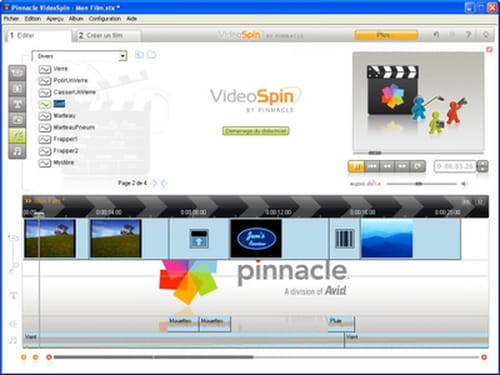This screenshot has width=500, height=375.
Task: Expand the Divers category dropdown
Action: (x=123, y=56)
